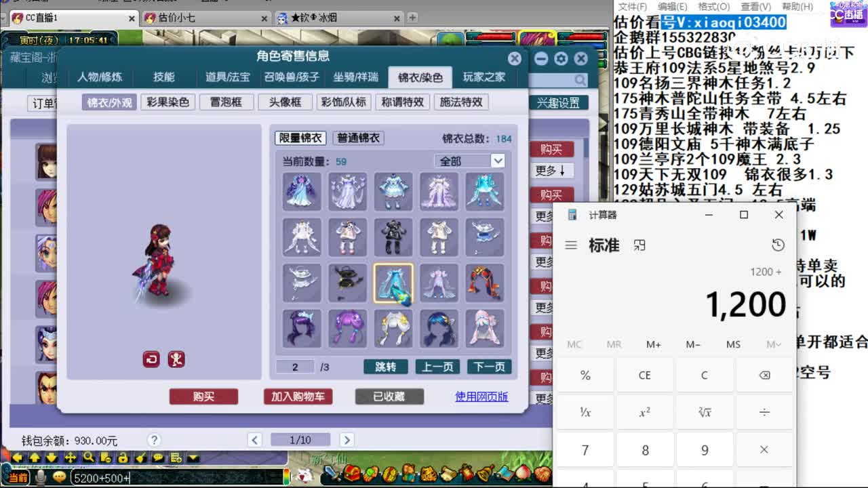The width and height of the screenshot is (868, 488).
Task: Click the search magnifier in the background 藏宝阁 window
Action: 580,80
